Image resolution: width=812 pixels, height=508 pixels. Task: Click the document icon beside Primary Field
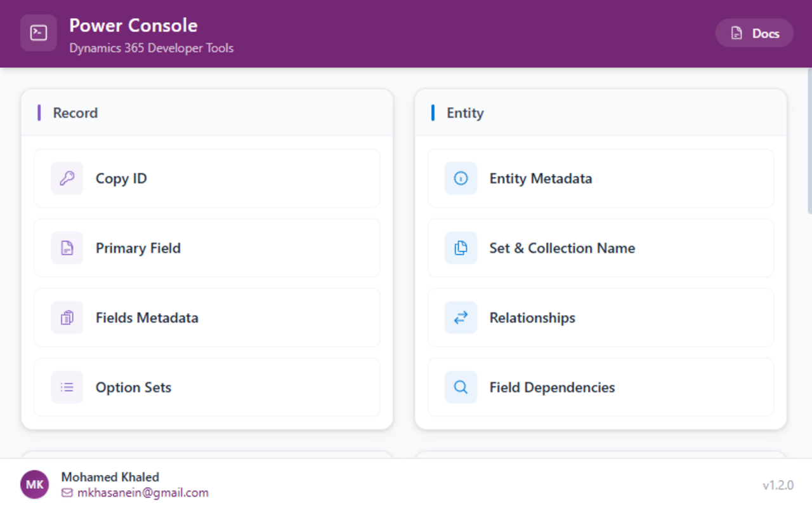(x=67, y=248)
